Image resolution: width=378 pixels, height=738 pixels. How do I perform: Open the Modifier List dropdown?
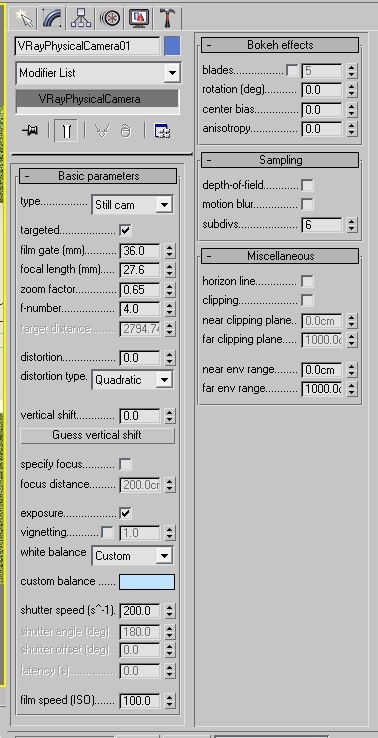tap(98, 73)
